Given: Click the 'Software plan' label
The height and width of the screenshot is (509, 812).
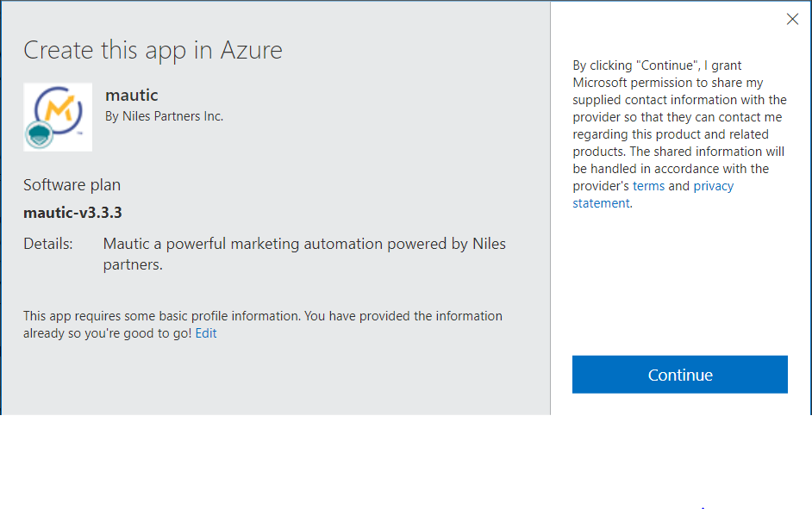Looking at the screenshot, I should pos(72,185).
